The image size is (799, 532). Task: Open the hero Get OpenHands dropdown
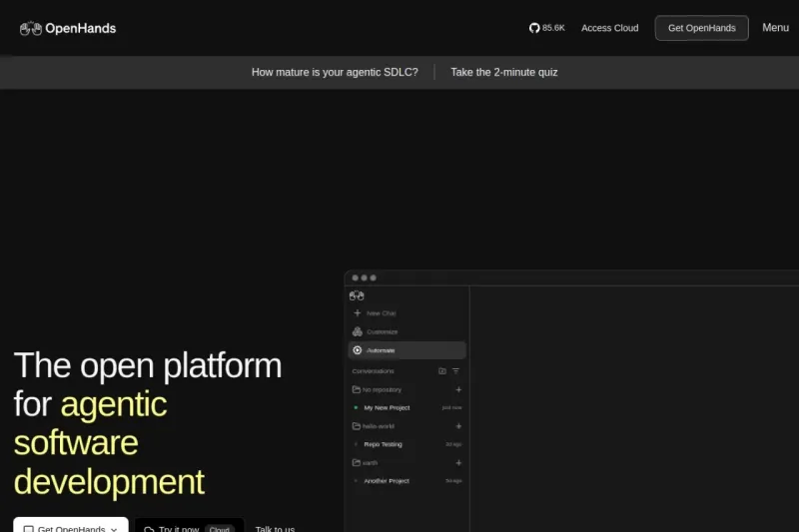71,526
